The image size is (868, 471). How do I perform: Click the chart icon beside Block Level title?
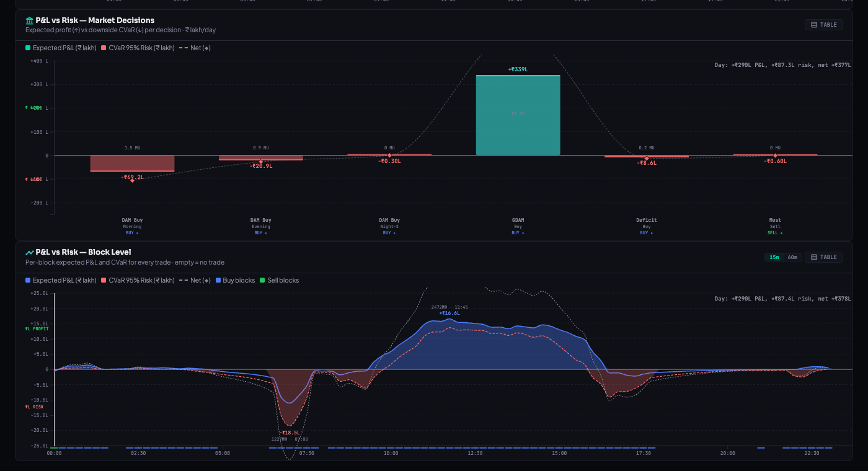[29, 252]
